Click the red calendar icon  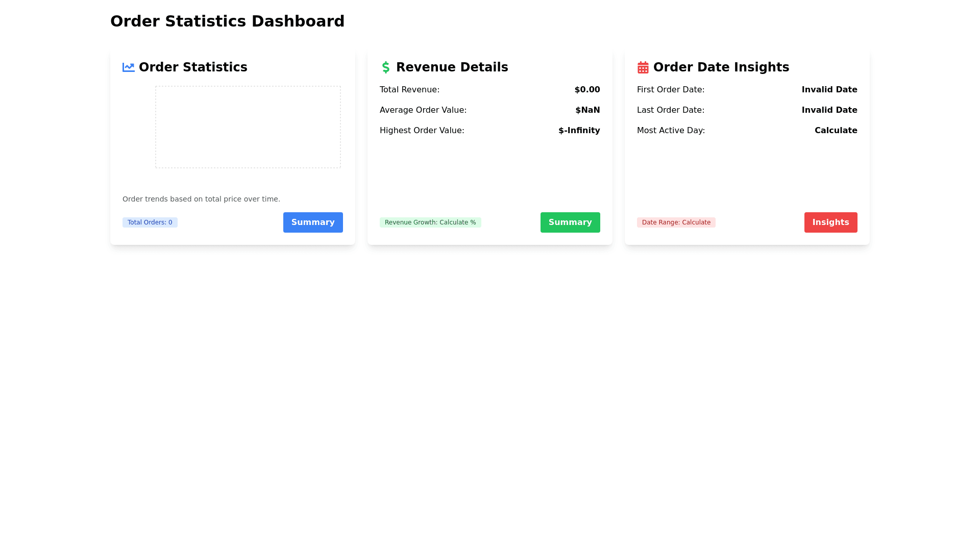point(643,67)
